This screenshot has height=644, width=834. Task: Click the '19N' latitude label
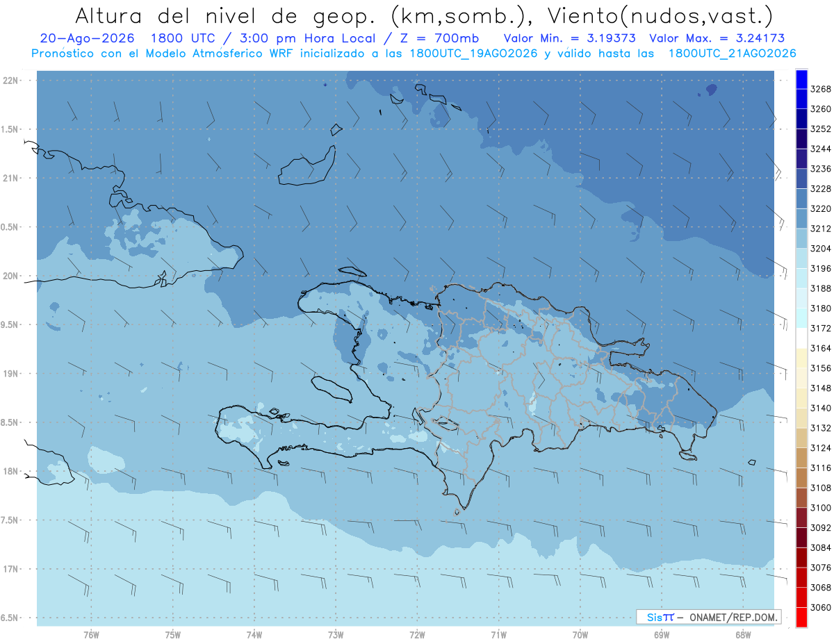tap(10, 373)
